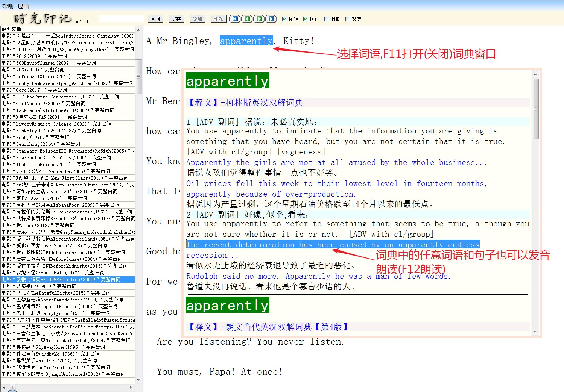Viewport: 564px width, 392px height.
Task: Select the 巴里·林登BarryLyndon(1975) entry
Action: pyautogui.click(x=68, y=313)
